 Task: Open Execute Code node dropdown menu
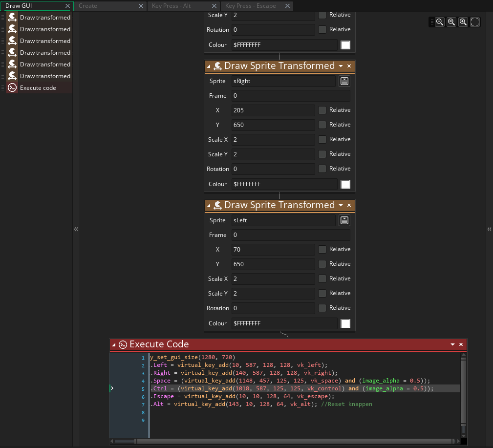point(453,344)
